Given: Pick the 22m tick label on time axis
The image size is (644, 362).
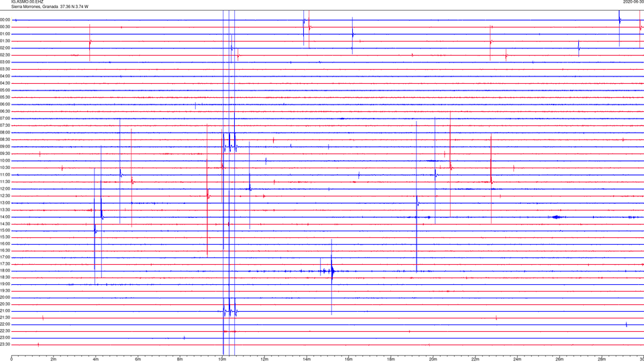Looking at the screenshot, I should tap(475, 359).
